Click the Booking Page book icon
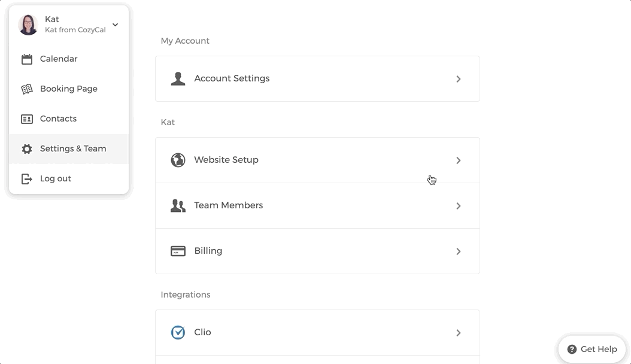The image size is (631, 364). click(x=27, y=89)
